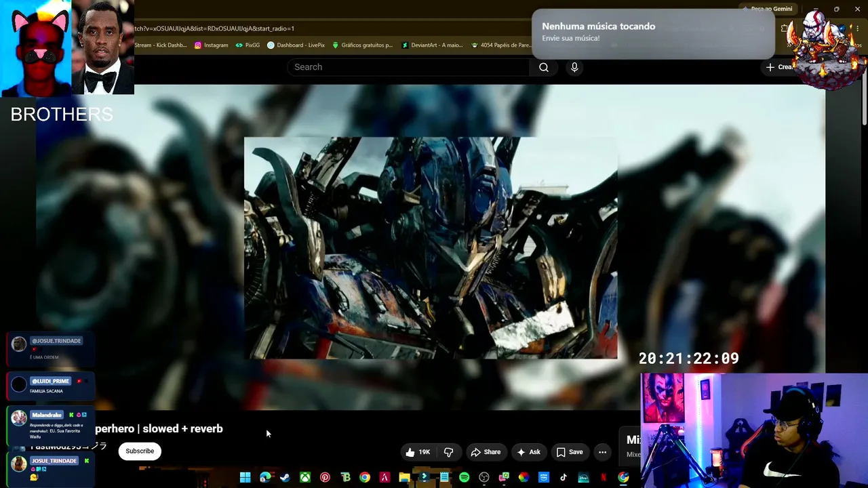Click the Peça ao Gemini button
This screenshot has height=488, width=868.
pyautogui.click(x=767, y=9)
